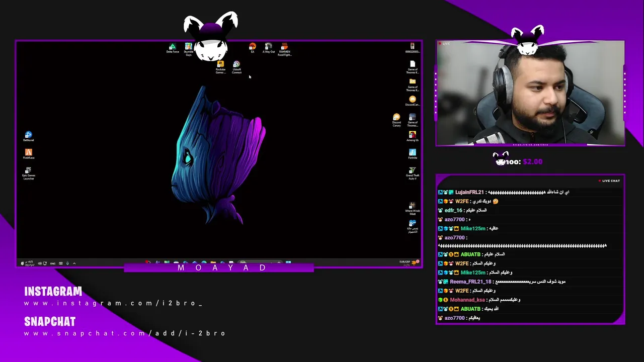The image size is (644, 362).
Task: Click the LIVE CHAT header label
Action: tap(609, 180)
